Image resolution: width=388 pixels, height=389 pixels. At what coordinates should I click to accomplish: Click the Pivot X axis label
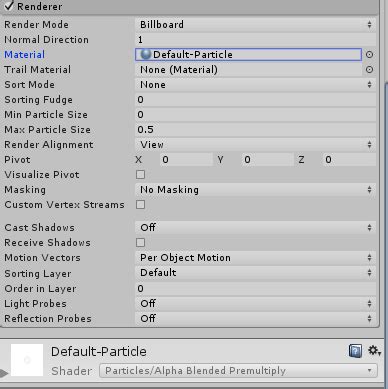coord(139,160)
